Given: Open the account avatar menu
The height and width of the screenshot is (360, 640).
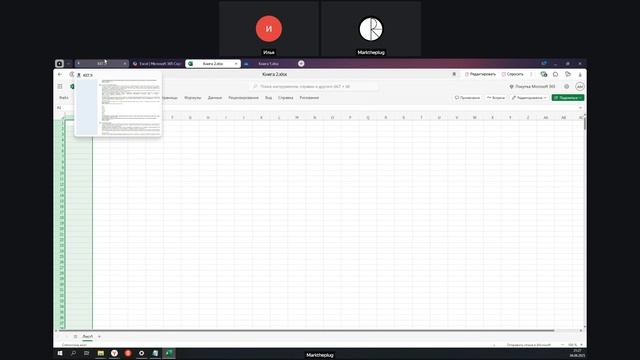Looking at the screenshot, I should tap(579, 87).
